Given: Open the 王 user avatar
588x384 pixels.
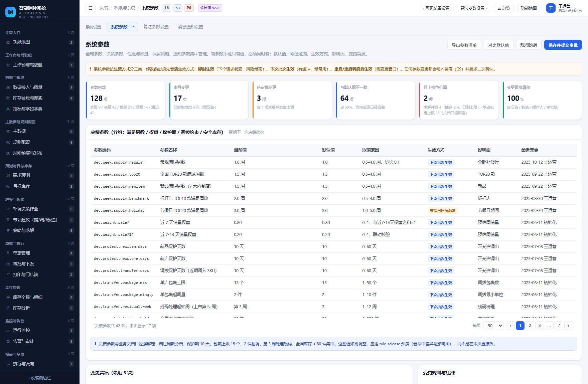Looking at the screenshot, I should tap(551, 8).
